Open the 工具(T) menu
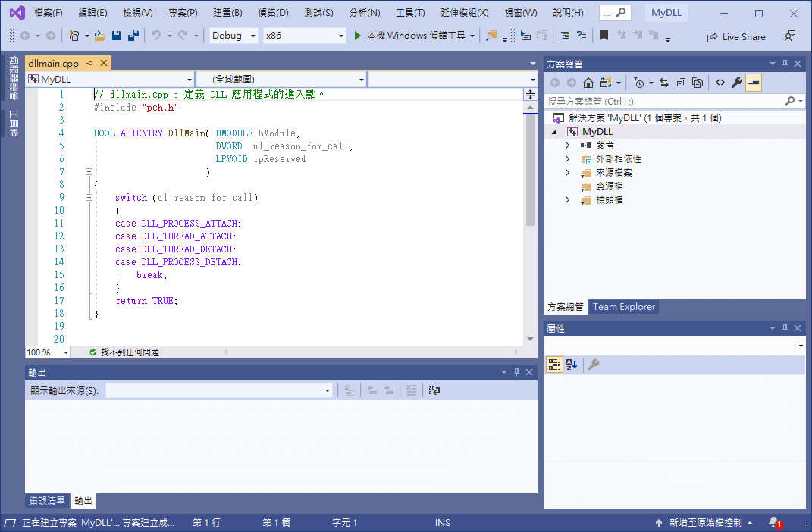The image size is (812, 532). (x=410, y=12)
